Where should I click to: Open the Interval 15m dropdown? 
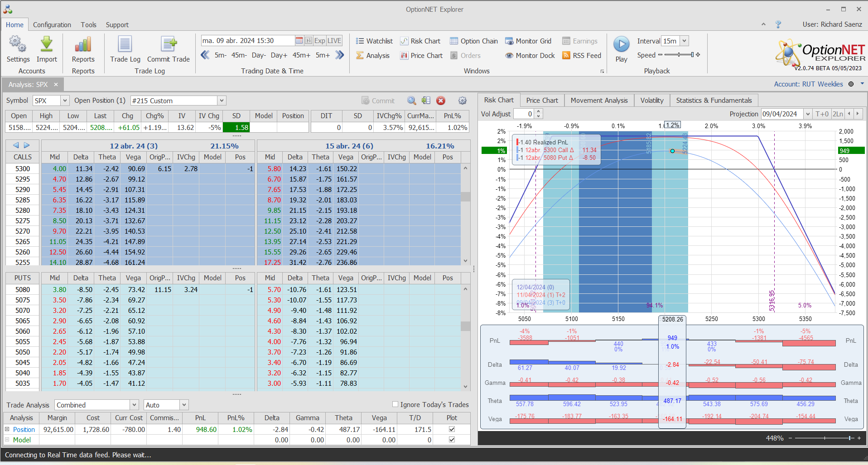[x=684, y=41]
